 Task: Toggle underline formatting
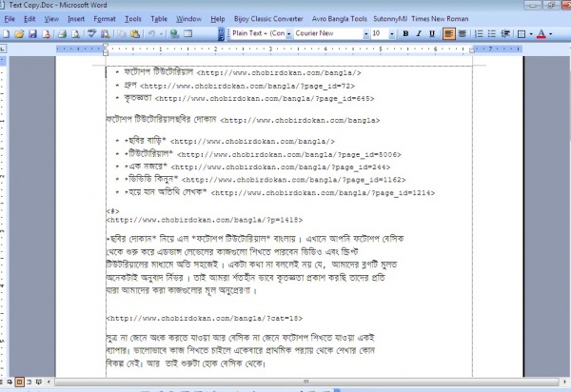click(x=432, y=34)
